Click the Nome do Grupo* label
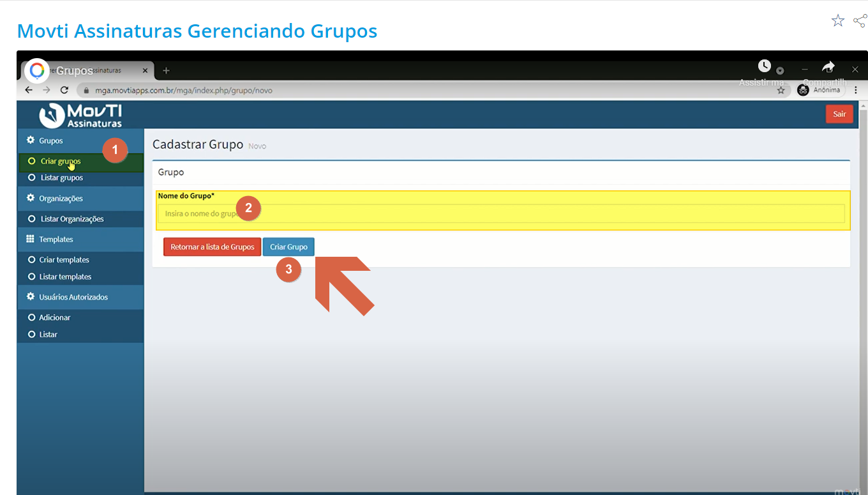868x495 pixels. point(186,196)
